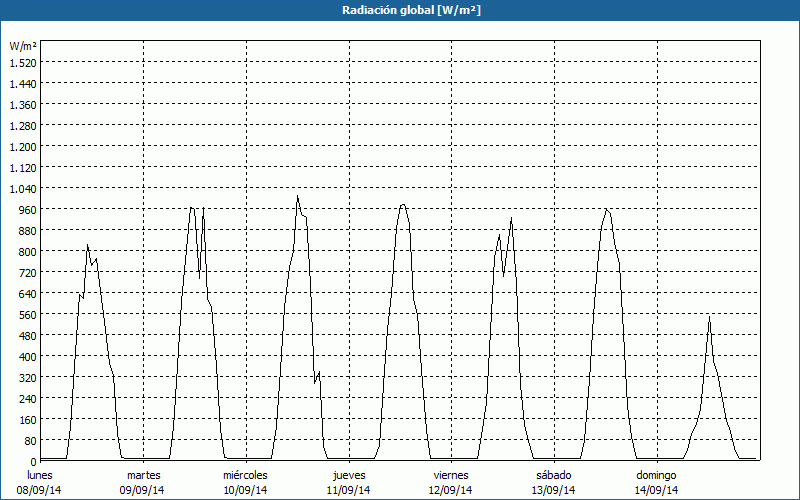Select the 80 y-axis label
Viewport: 800px width, 500px height.
[30, 440]
